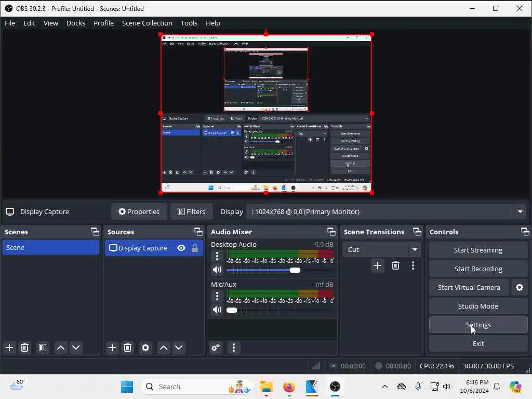Click Windows Start button
532x399 pixels.
click(x=127, y=387)
